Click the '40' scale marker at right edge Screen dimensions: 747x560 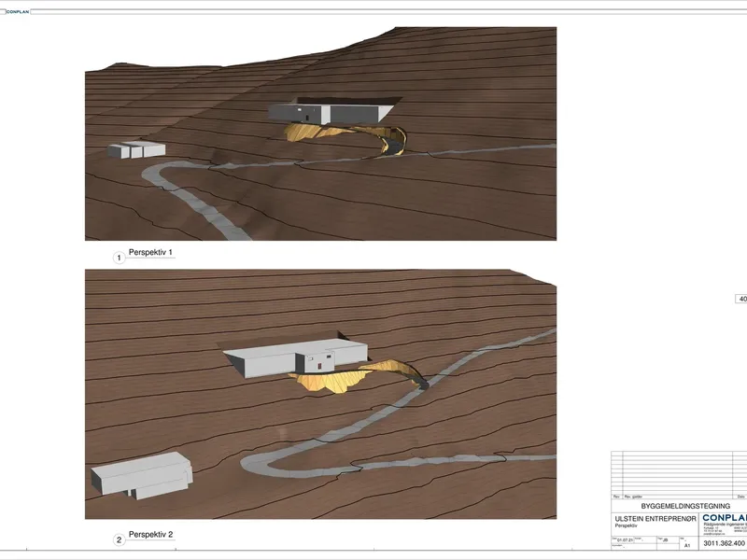pos(742,299)
